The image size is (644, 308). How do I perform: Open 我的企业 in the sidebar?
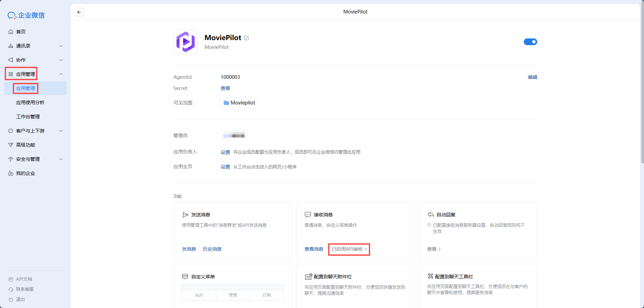coord(26,173)
